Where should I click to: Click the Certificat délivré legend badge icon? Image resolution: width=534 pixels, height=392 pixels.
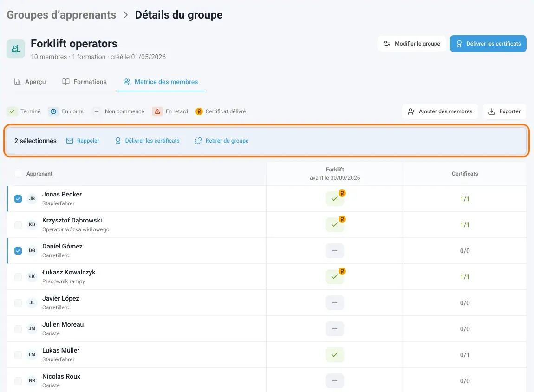[199, 111]
